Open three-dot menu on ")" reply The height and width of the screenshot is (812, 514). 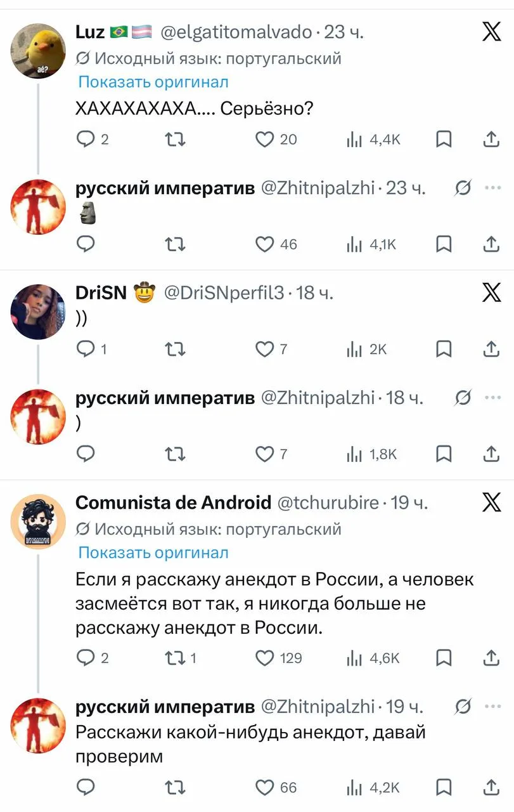[492, 398]
